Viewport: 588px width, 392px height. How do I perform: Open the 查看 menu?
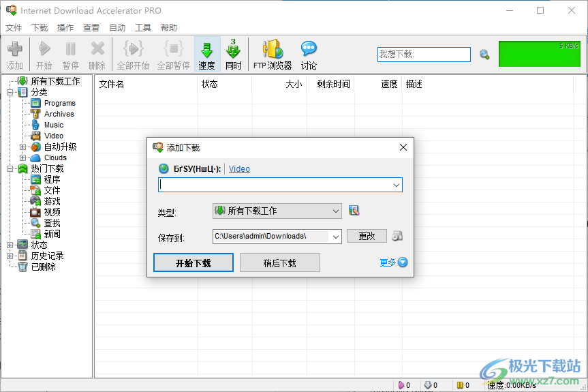pos(91,28)
